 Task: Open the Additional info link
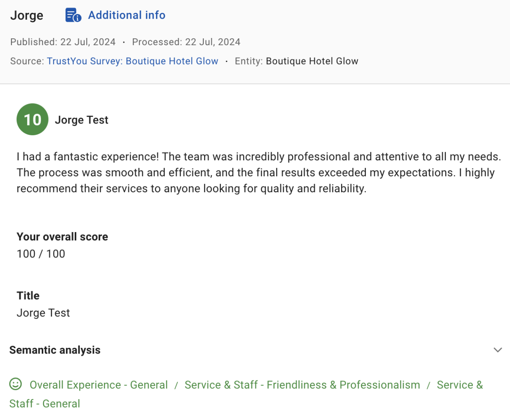127,15
